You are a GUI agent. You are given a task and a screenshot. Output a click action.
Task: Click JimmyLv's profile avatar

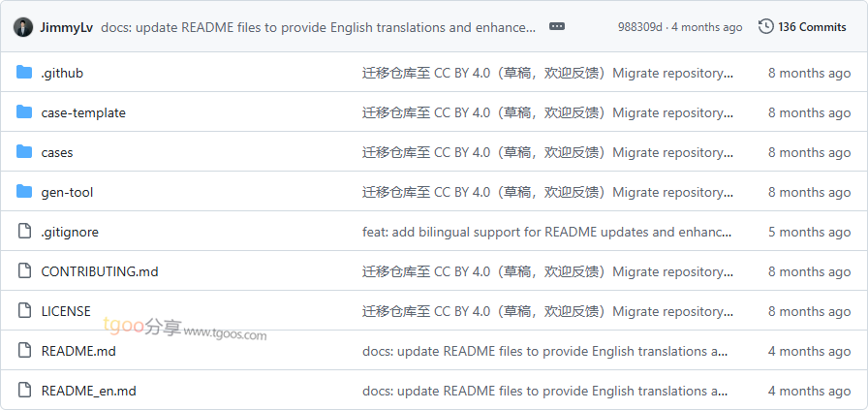(23, 27)
